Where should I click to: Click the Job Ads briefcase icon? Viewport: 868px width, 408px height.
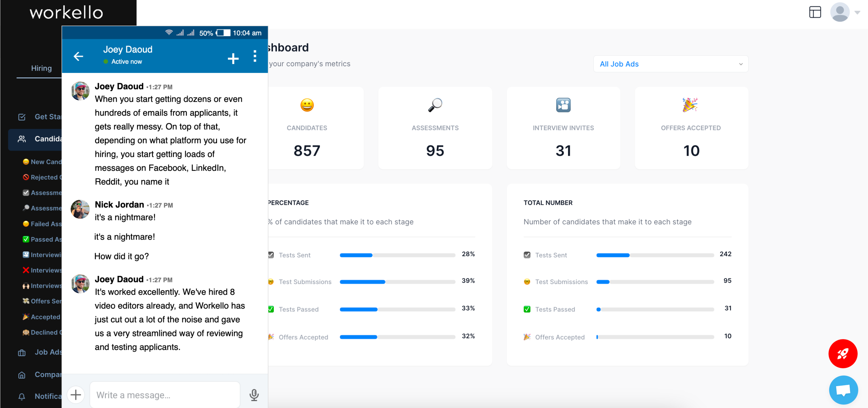pyautogui.click(x=22, y=352)
